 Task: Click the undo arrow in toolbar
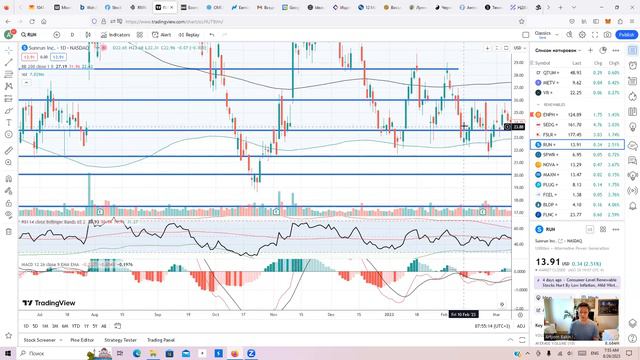[x=212, y=35]
